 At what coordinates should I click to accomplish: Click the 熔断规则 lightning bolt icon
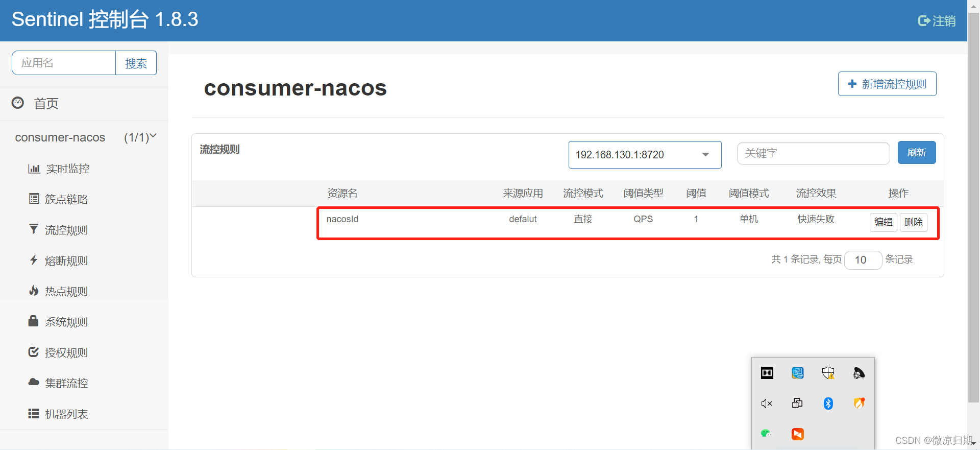click(x=34, y=260)
